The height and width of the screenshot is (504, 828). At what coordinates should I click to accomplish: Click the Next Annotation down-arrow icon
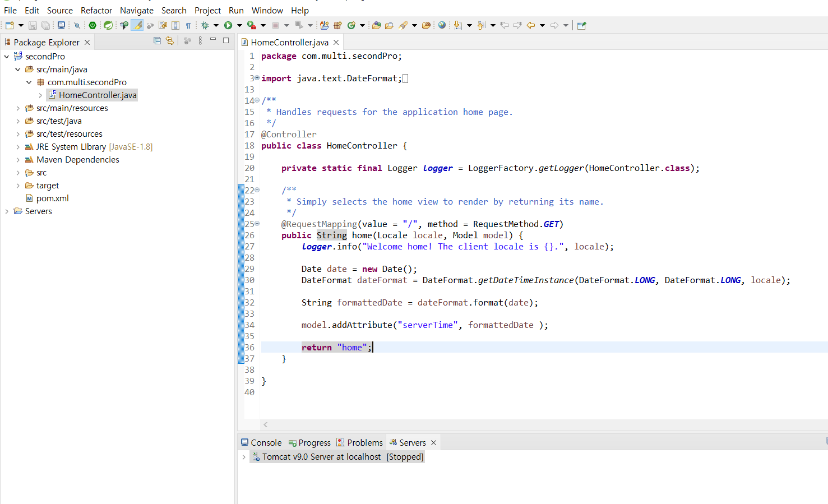[x=457, y=25]
